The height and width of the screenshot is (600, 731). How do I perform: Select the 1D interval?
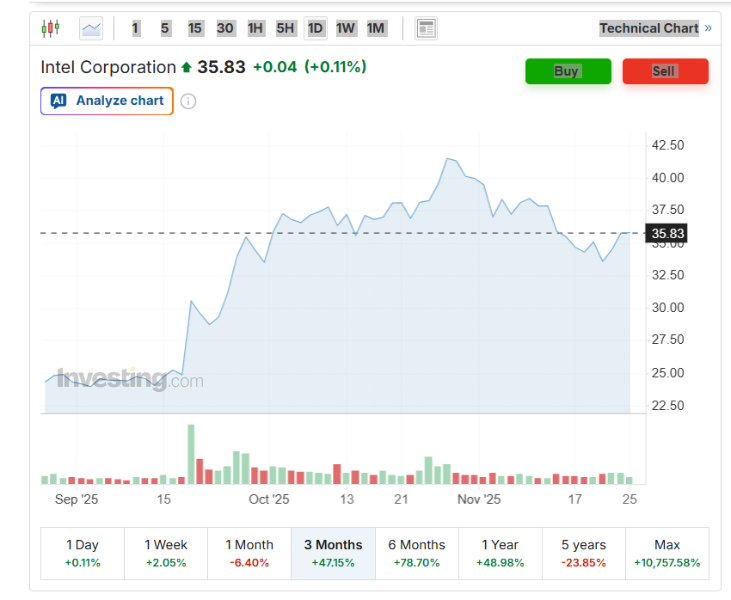coord(315,28)
